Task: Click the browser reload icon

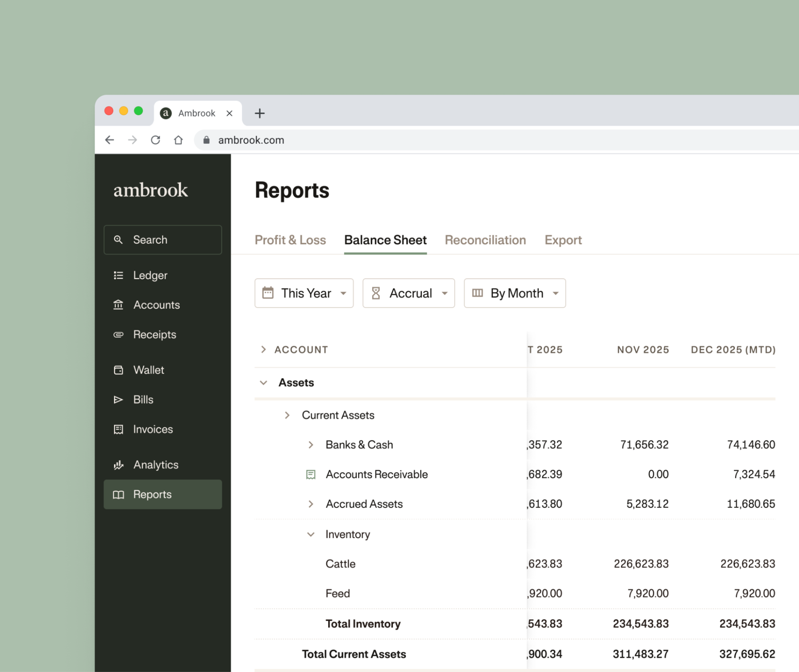Action: (155, 140)
